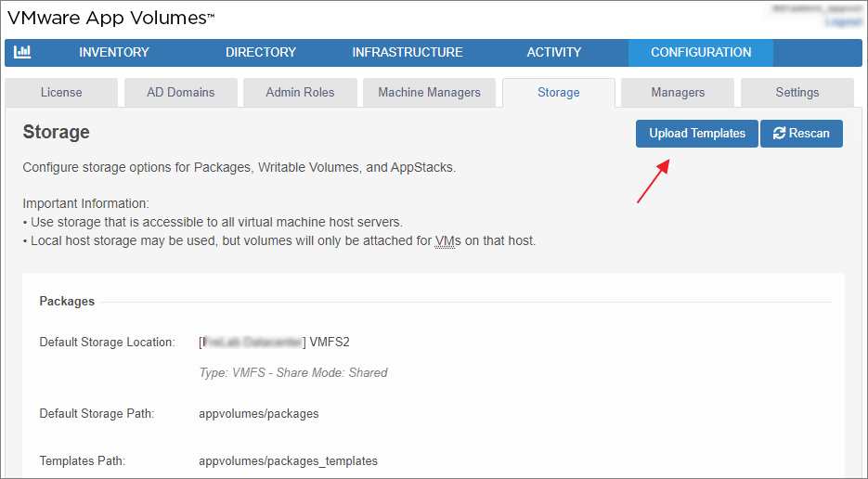Click the appvolumes/packages_templates path text
The height and width of the screenshot is (479, 868).
click(x=288, y=461)
